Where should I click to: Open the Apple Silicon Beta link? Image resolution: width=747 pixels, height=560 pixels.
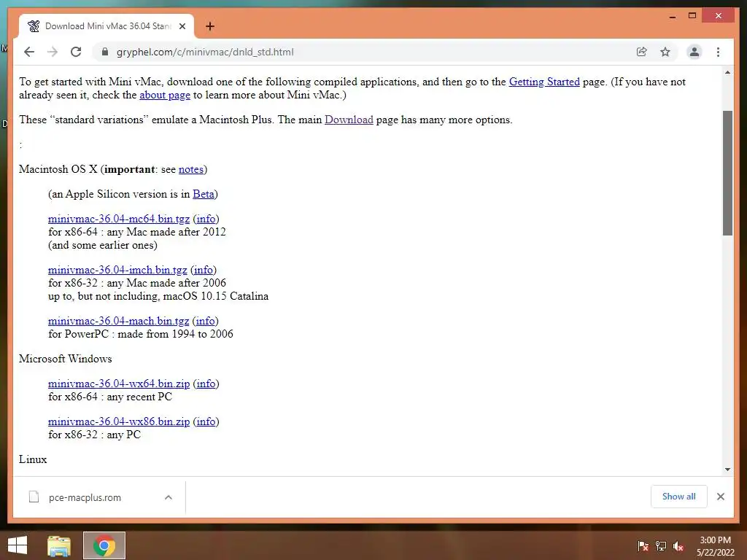pos(204,194)
